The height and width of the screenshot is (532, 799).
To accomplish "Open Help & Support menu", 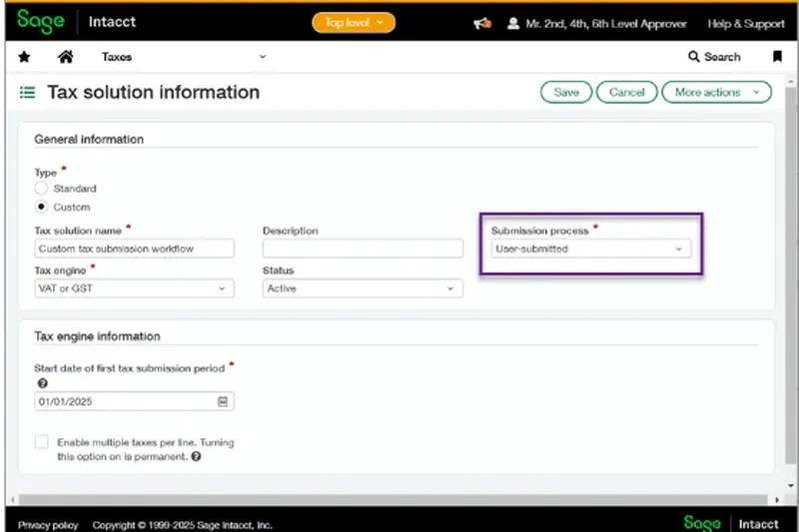I will pyautogui.click(x=746, y=23).
